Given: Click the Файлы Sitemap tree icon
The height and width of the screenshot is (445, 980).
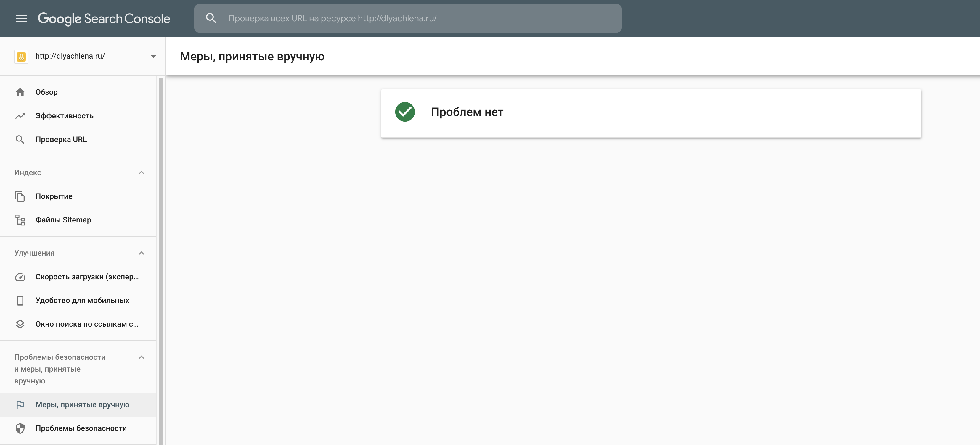Looking at the screenshot, I should pos(20,220).
